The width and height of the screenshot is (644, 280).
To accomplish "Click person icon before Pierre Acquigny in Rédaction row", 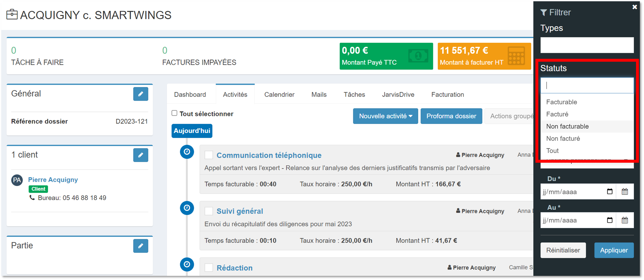I will point(450,267).
